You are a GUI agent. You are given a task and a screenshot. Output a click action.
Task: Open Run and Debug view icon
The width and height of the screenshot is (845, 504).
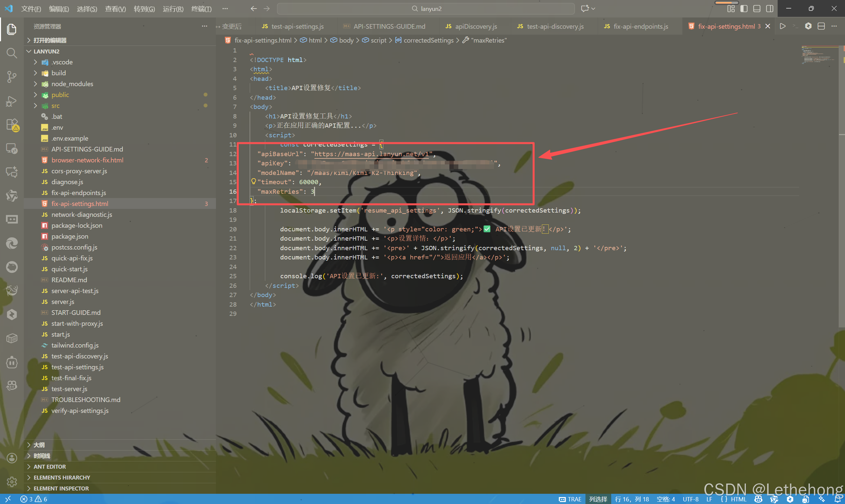point(12,101)
